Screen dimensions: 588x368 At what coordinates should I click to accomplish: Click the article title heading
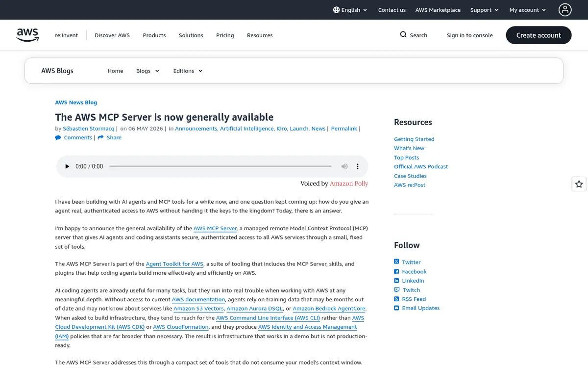(x=164, y=117)
